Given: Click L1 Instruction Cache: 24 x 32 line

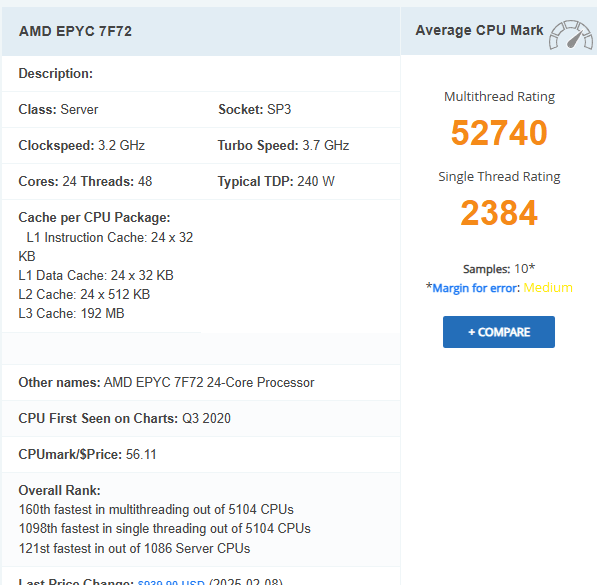Looking at the screenshot, I should point(110,238).
